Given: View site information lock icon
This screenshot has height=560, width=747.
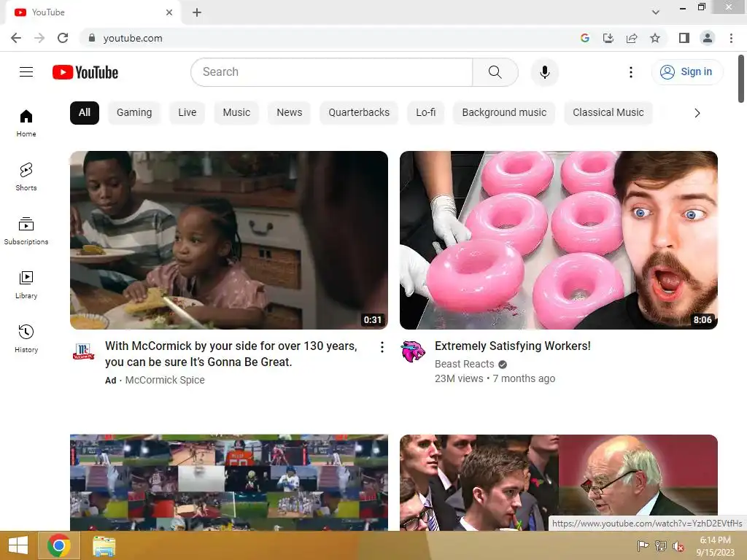Looking at the screenshot, I should tap(92, 38).
